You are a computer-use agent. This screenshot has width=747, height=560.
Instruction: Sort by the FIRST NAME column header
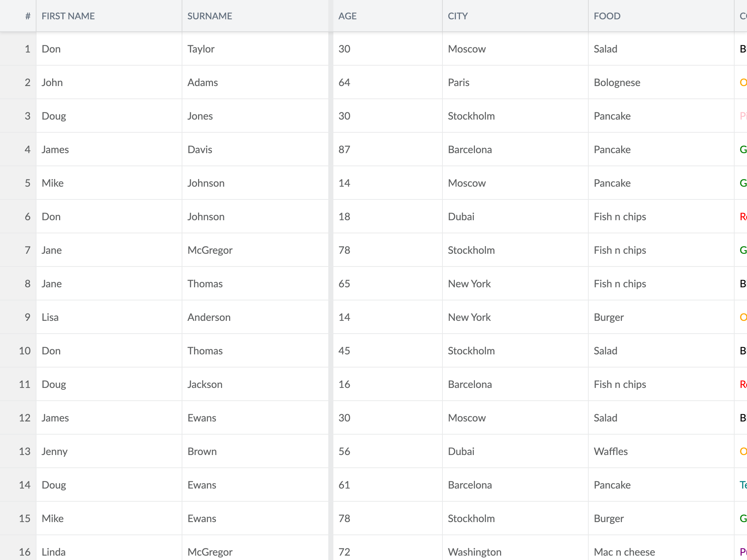[x=109, y=16]
